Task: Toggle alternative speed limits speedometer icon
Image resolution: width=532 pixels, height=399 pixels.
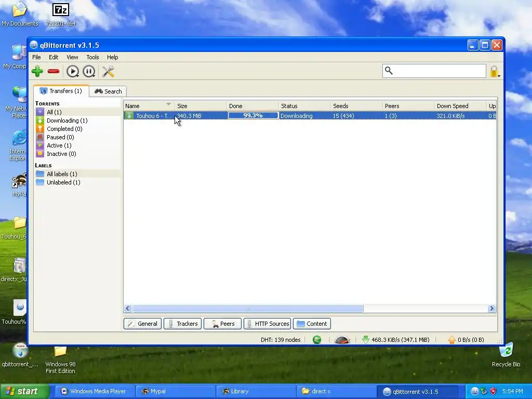Action: 342,340
